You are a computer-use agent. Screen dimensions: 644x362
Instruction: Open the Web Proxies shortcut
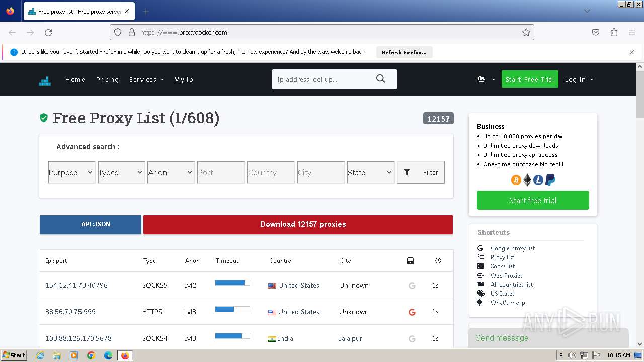[x=506, y=276]
